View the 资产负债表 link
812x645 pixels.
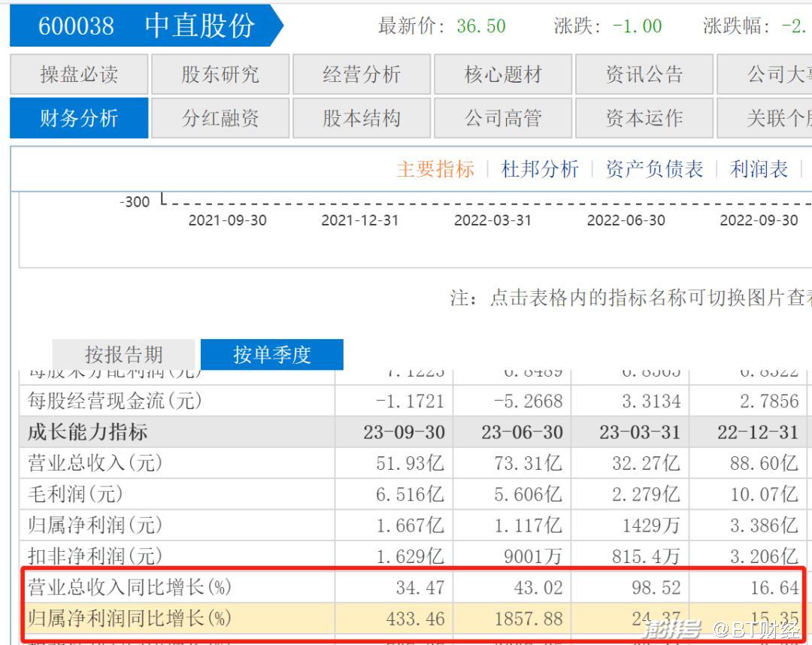[654, 169]
